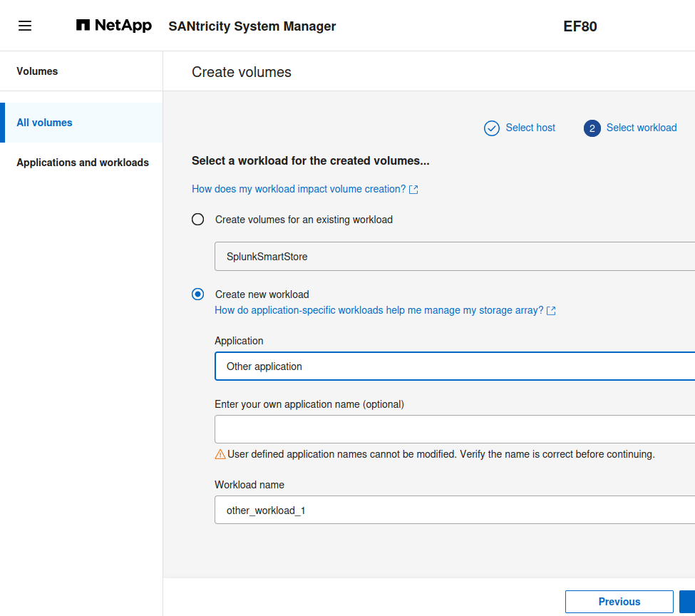
Task: Select the Create new workload radio button
Action: [197, 294]
